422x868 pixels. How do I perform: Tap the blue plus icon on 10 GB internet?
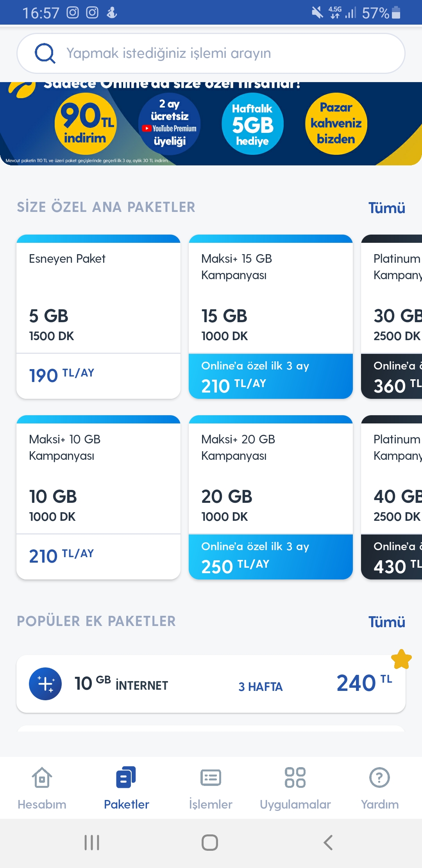(x=45, y=684)
